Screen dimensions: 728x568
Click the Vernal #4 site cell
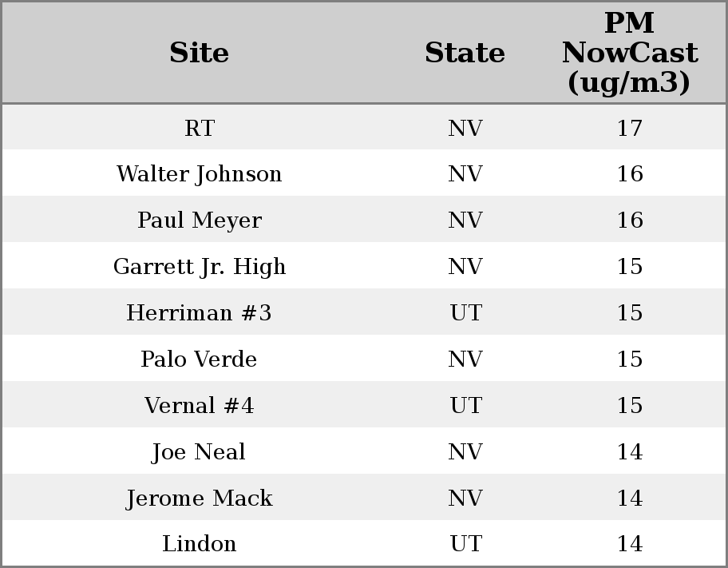pyautogui.click(x=200, y=406)
